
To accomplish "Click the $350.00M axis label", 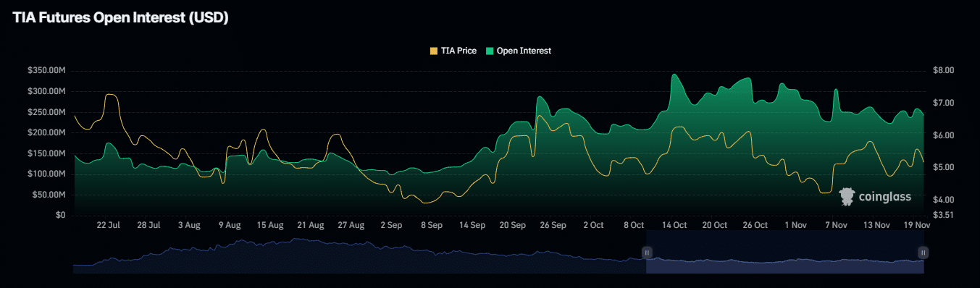I will [x=47, y=71].
